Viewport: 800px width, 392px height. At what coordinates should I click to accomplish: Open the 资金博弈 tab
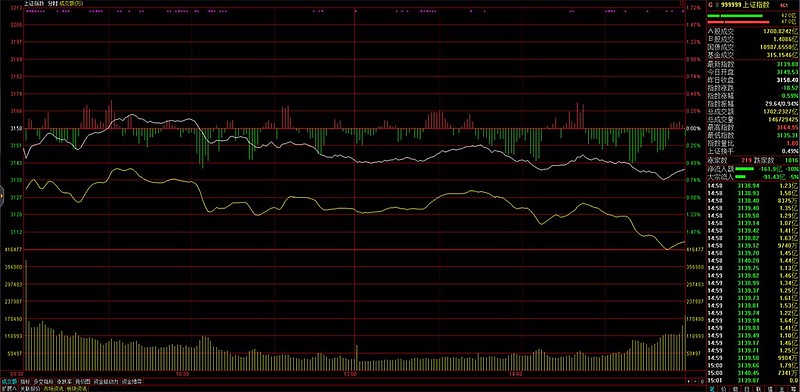[x=132, y=381]
